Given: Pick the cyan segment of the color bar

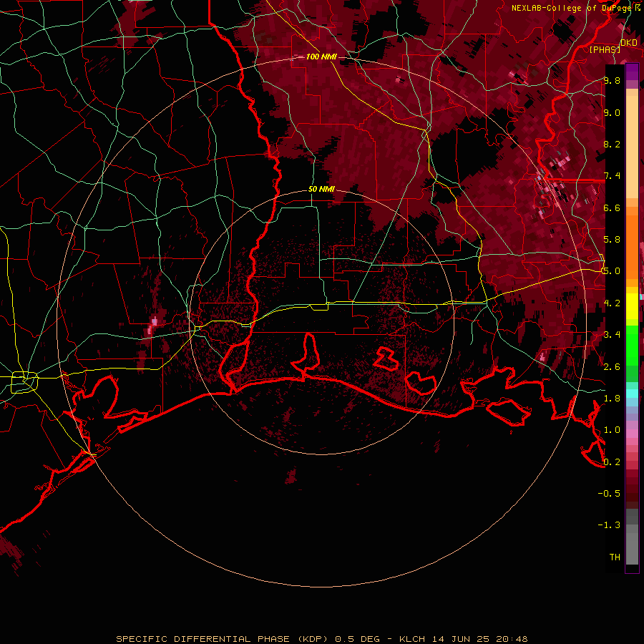Looking at the screenshot, I should [x=632, y=393].
